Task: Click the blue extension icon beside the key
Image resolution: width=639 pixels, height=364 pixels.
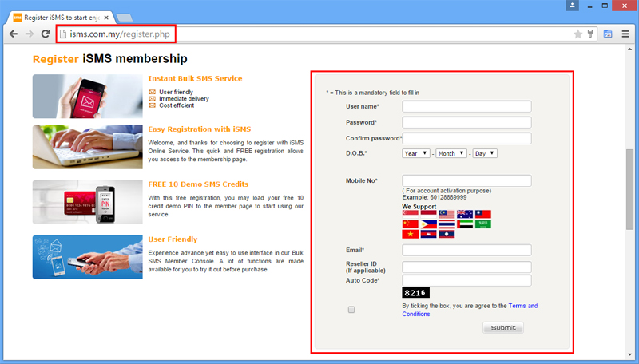Action: click(608, 34)
